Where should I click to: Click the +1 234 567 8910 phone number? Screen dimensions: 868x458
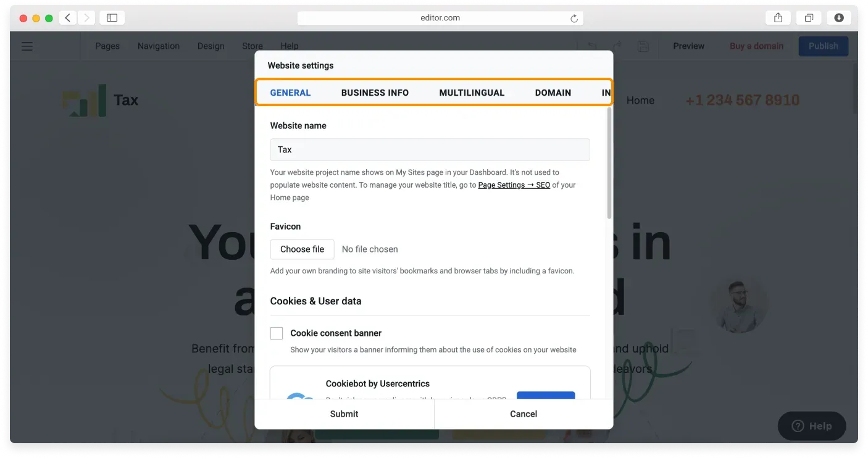(743, 100)
